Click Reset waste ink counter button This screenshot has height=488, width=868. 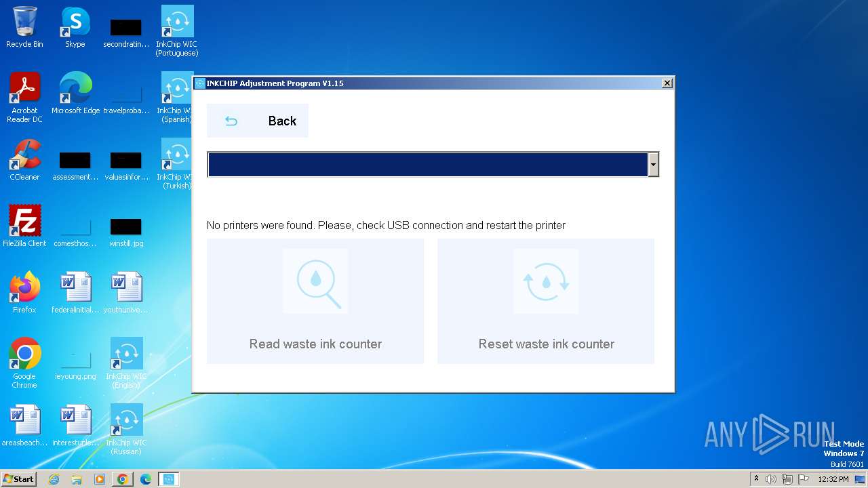pos(546,301)
